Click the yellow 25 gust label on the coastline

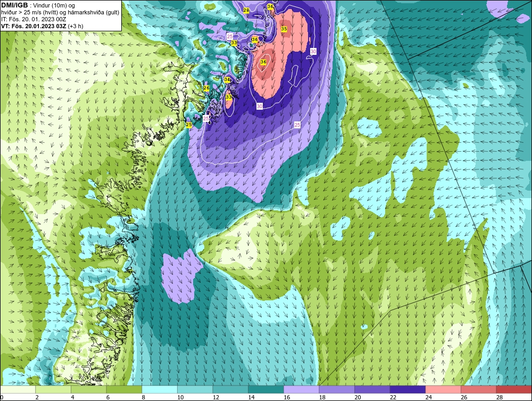(x=189, y=125)
